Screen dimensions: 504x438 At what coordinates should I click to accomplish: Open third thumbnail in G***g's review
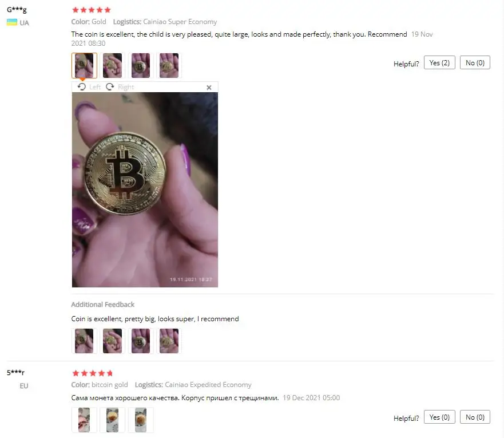pos(141,66)
